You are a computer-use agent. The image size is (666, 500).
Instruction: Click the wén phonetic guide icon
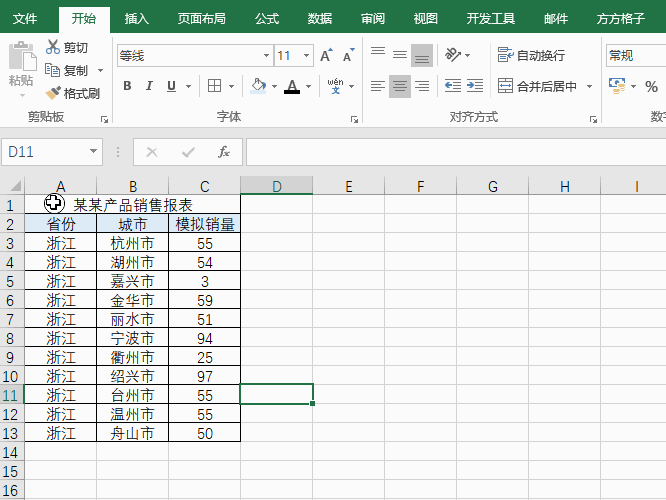[x=336, y=86]
